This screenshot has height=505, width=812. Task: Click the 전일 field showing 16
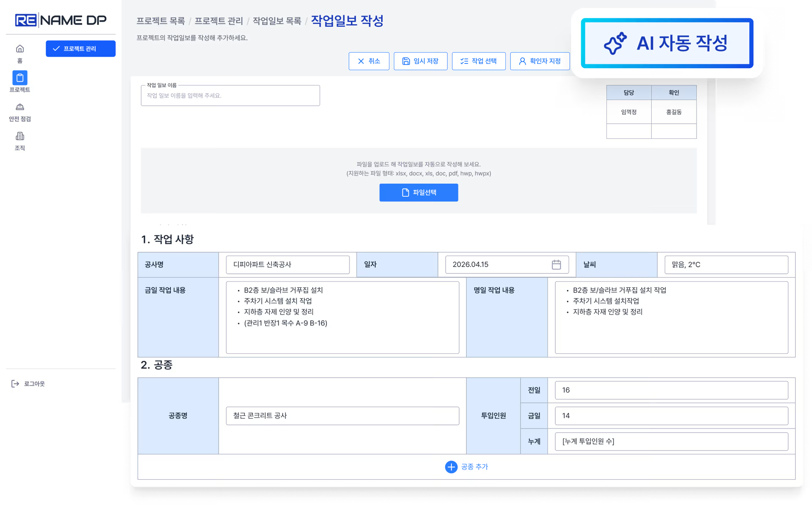pyautogui.click(x=671, y=390)
